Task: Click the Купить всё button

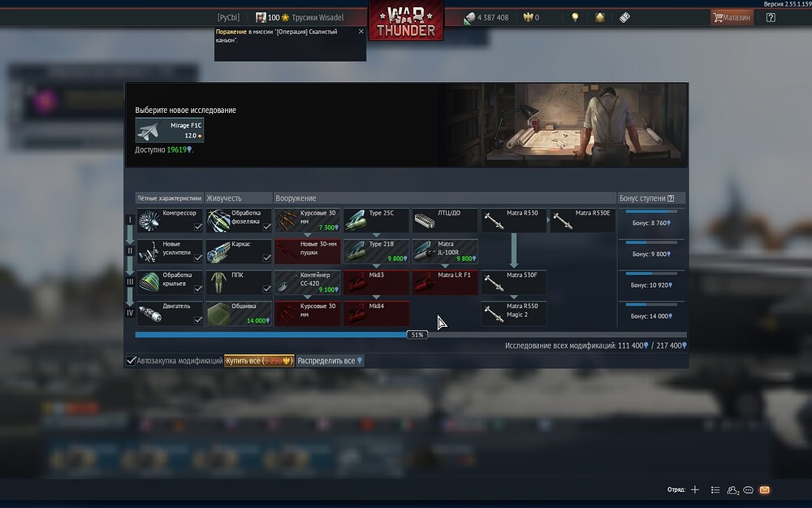Action: coord(259,360)
